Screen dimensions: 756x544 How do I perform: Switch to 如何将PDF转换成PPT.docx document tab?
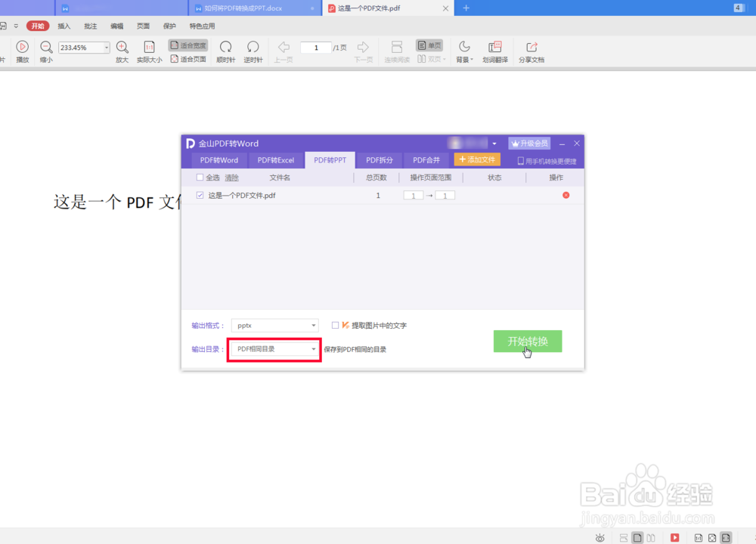point(255,8)
